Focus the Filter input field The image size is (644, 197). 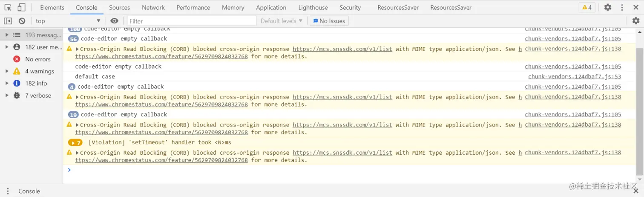[192, 21]
